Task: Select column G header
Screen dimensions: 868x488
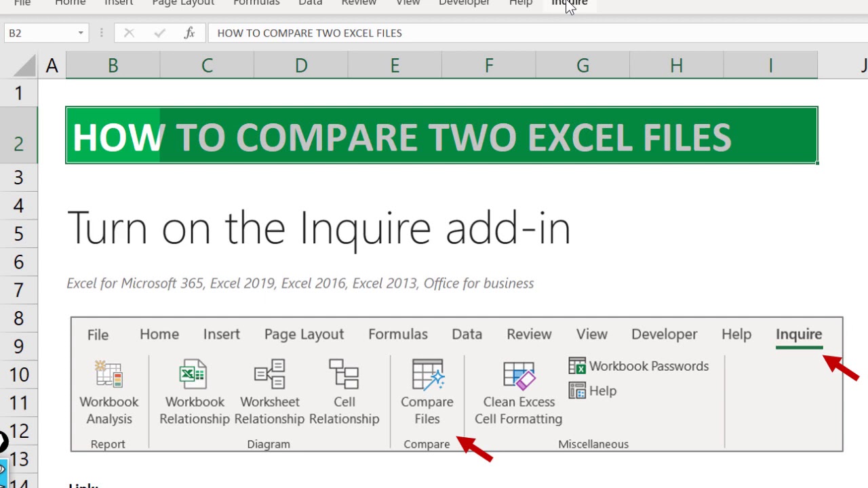Action: (x=583, y=66)
